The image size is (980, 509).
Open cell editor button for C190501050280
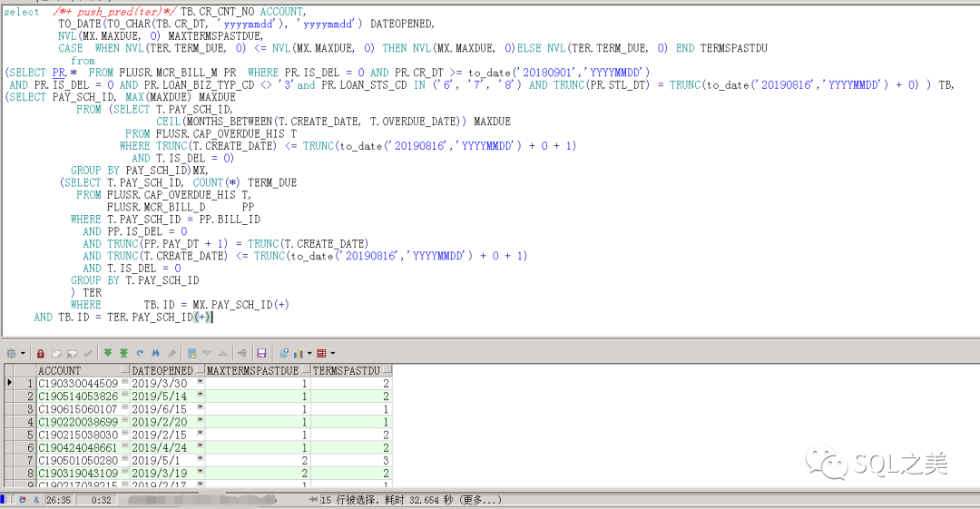coord(125,458)
